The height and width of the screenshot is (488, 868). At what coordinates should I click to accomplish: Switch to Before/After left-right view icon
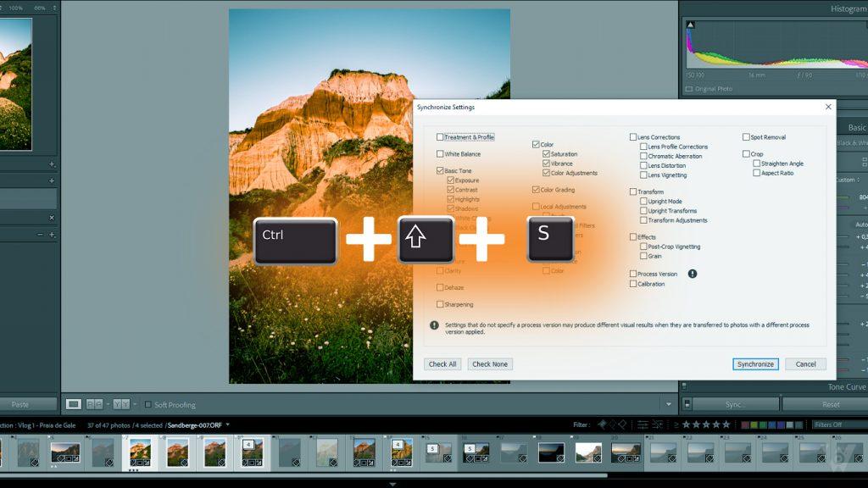tap(94, 404)
